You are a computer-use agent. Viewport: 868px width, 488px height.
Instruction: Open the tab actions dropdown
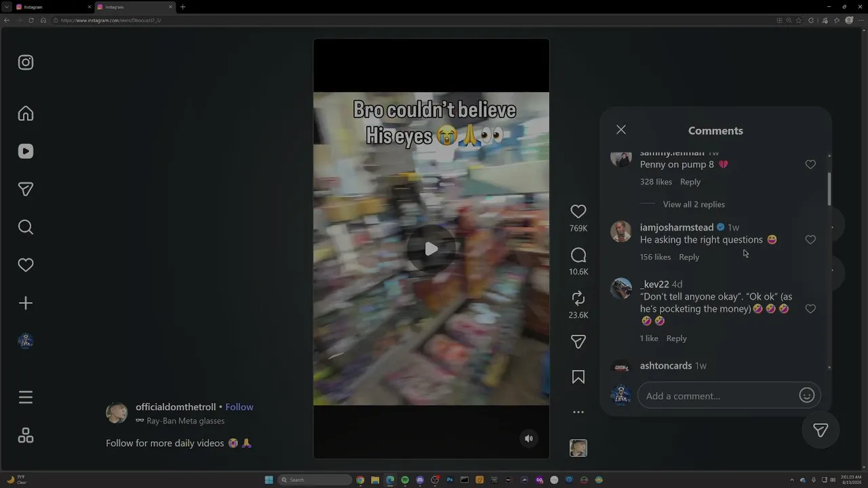5,7
